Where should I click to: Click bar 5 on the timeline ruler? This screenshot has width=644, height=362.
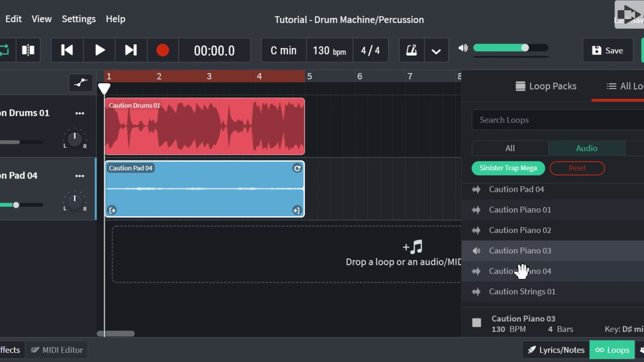coord(309,76)
